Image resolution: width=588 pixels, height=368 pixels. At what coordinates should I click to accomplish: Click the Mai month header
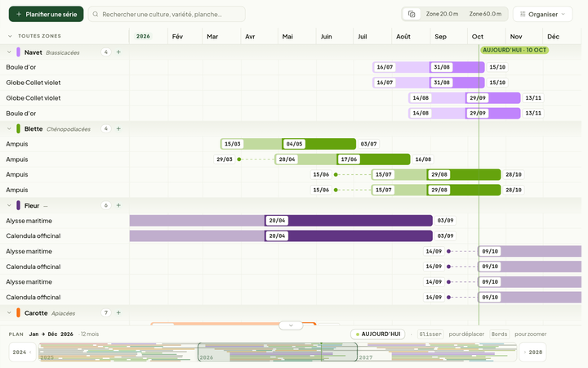(x=287, y=37)
